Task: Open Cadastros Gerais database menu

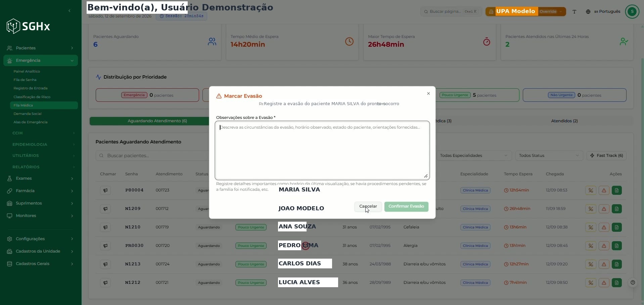Action: pyautogui.click(x=41, y=264)
